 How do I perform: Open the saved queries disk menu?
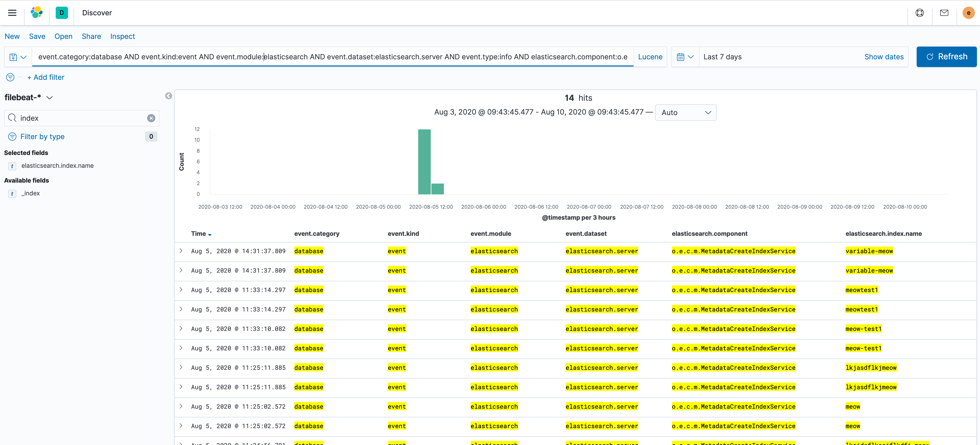18,57
